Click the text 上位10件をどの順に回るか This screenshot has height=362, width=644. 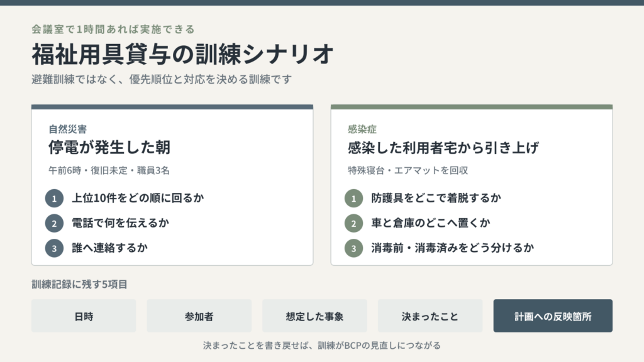tap(138, 198)
